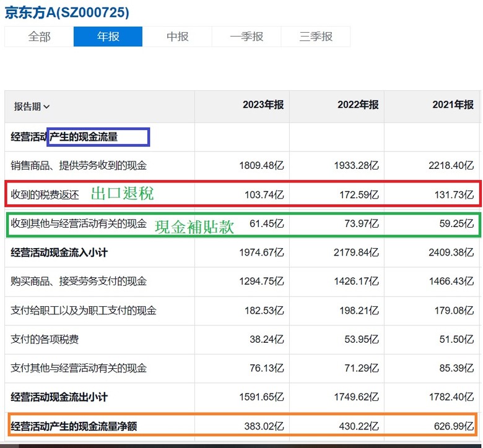Click the value 73.97亿

pos(362,223)
